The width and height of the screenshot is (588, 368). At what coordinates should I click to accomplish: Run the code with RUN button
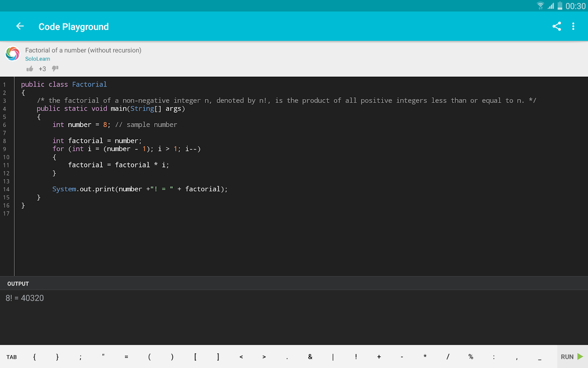[x=572, y=357]
